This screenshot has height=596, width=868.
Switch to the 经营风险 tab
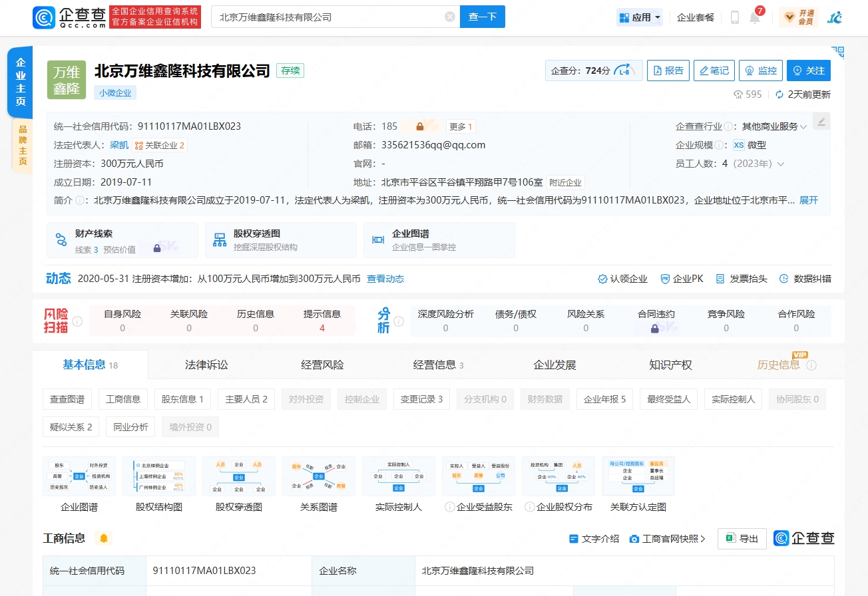322,365
